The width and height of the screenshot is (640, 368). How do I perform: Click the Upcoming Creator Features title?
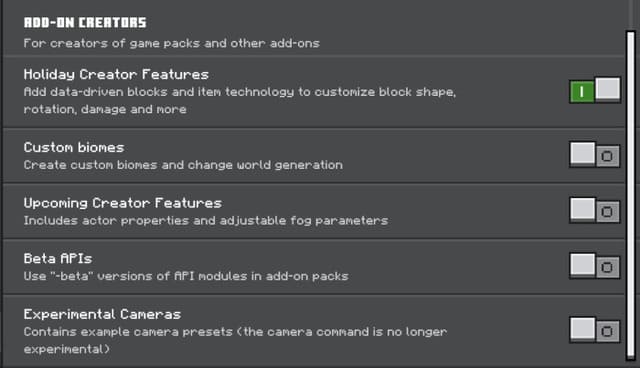[122, 203]
